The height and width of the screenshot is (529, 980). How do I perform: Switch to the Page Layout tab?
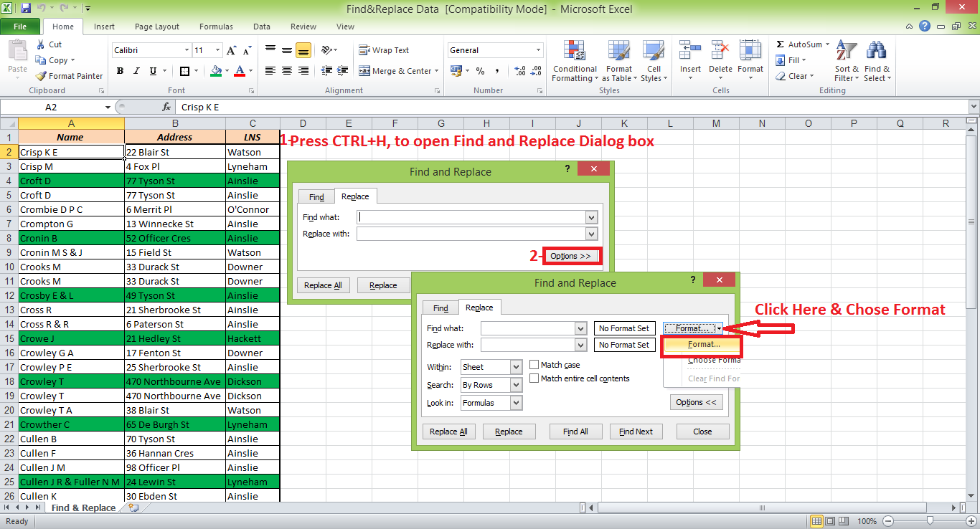coord(157,27)
